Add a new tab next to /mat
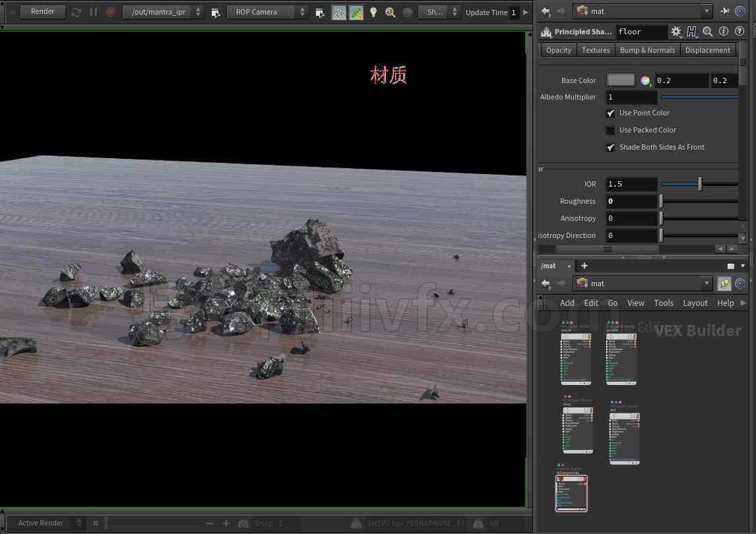The image size is (756, 534). pyautogui.click(x=584, y=266)
